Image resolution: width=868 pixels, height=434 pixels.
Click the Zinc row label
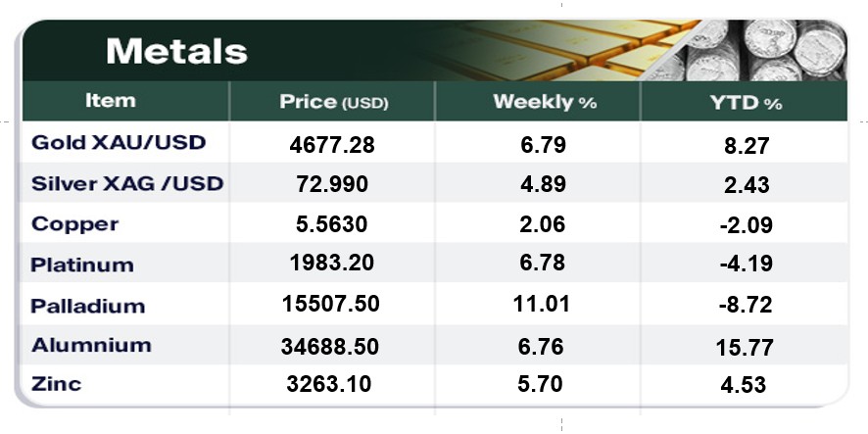click(x=56, y=384)
